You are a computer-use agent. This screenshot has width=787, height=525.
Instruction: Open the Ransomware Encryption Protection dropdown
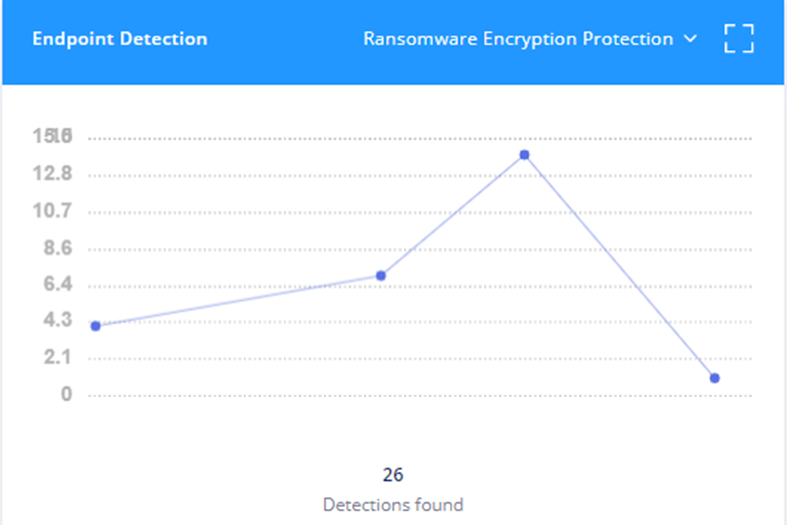(x=530, y=39)
